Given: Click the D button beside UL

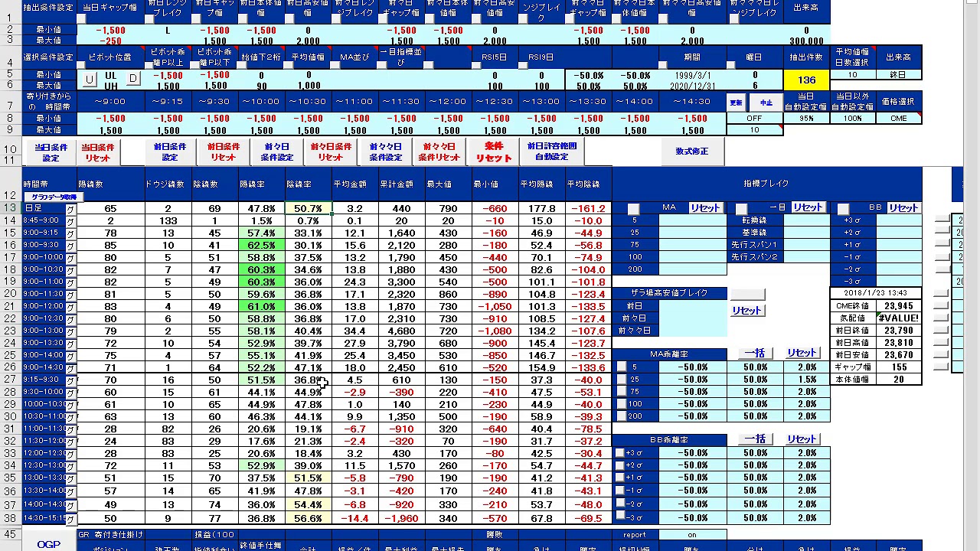Looking at the screenshot, I should coord(133,80).
